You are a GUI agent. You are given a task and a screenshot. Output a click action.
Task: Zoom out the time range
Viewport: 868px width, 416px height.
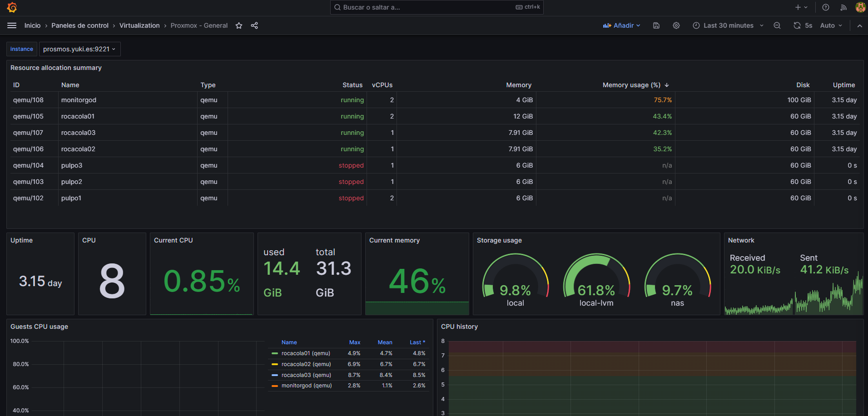pos(777,25)
